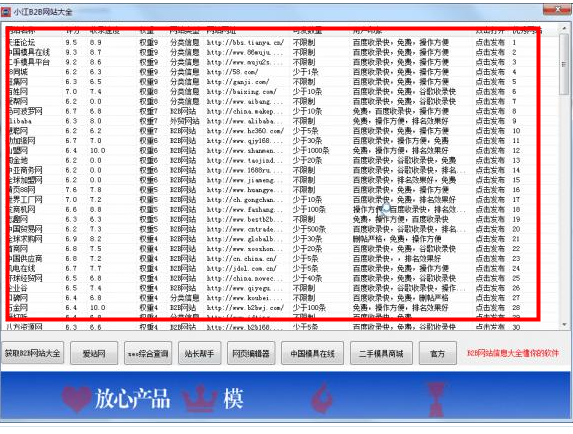
Task: Select the 少于500条 quantity cell
Action: (x=309, y=229)
